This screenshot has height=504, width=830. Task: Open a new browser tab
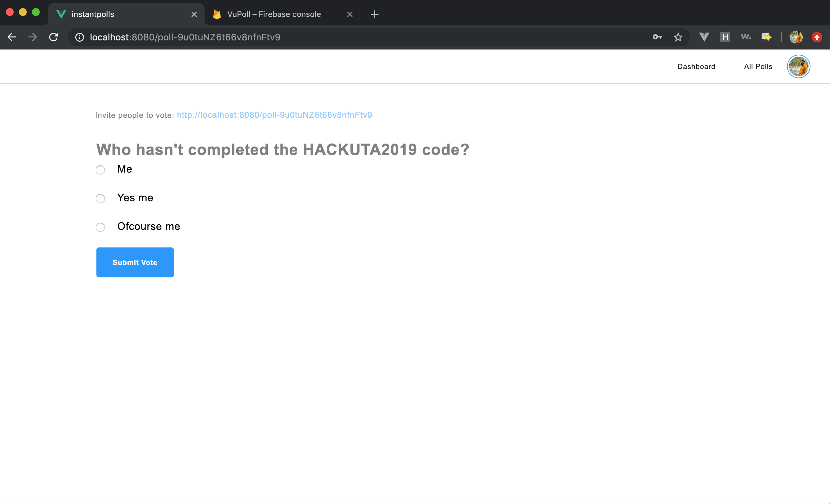[x=374, y=14]
